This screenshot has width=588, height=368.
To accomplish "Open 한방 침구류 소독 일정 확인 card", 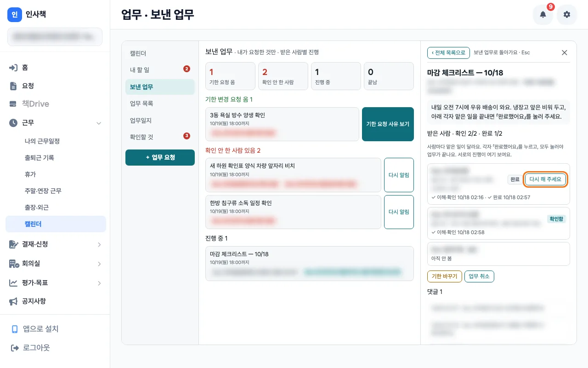I will [293, 212].
